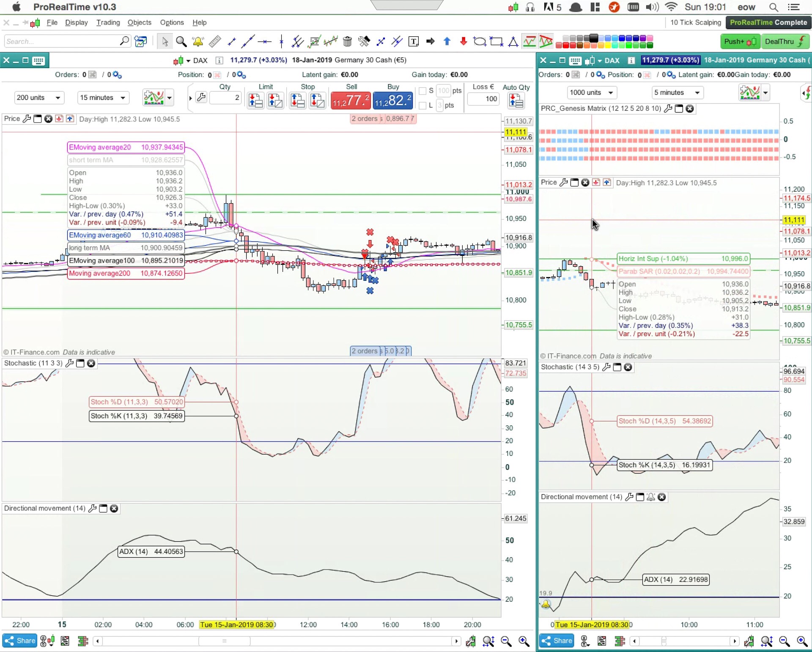Click the blue Buy 11,282.2 button
This screenshot has height=652, width=812.
[393, 101]
